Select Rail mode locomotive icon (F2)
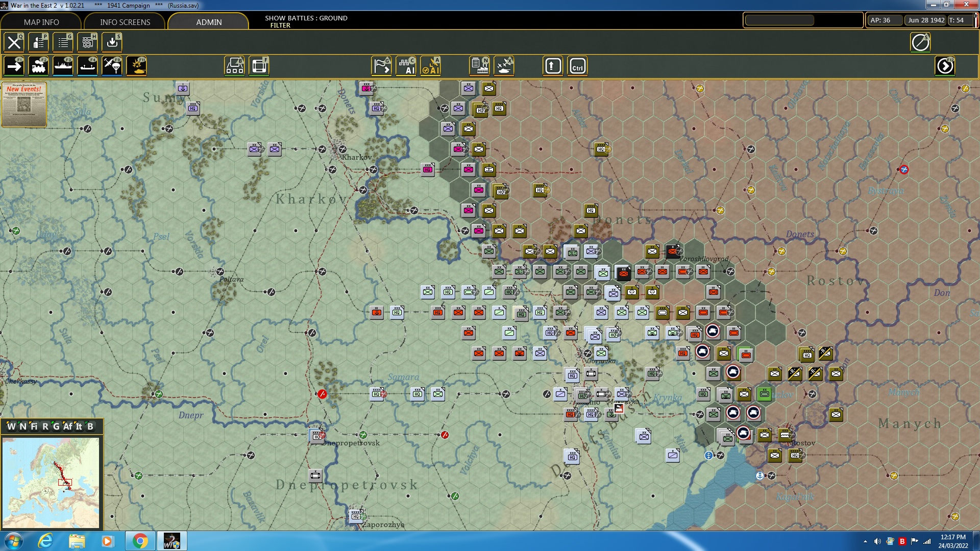 pyautogui.click(x=39, y=66)
